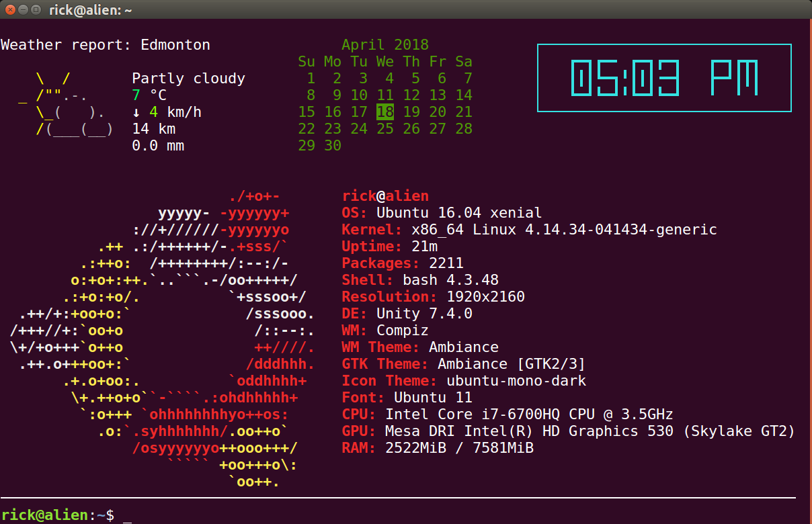Select date 25 in the April calendar
Screen dimensions: 812x524
pyautogui.click(x=385, y=128)
